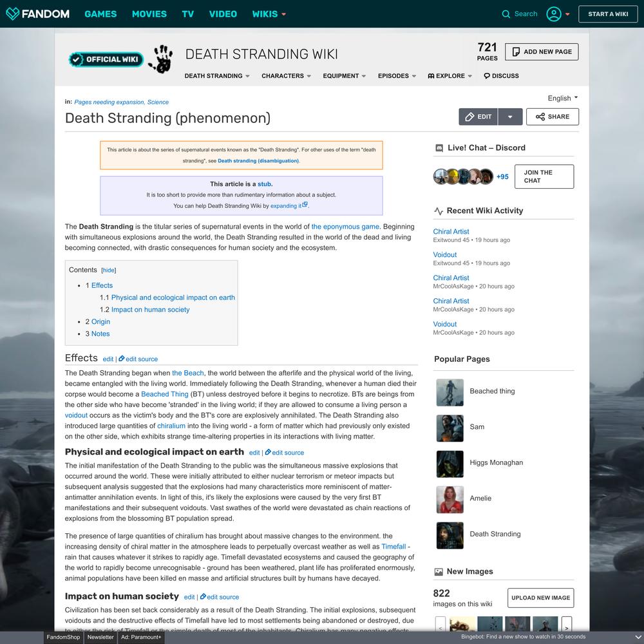Click the Edit page button
Viewport: 644px width, 644px height.
[x=478, y=117]
